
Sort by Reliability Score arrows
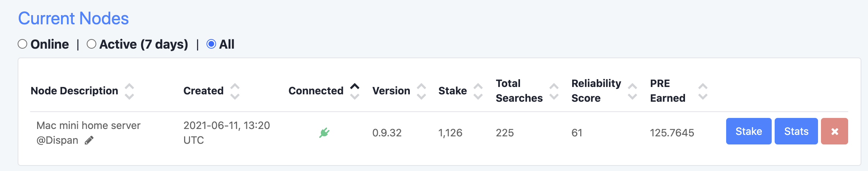point(632,91)
